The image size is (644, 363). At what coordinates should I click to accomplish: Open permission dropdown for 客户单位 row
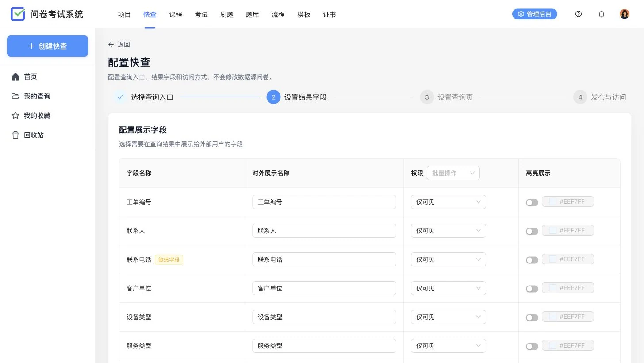[x=448, y=288]
